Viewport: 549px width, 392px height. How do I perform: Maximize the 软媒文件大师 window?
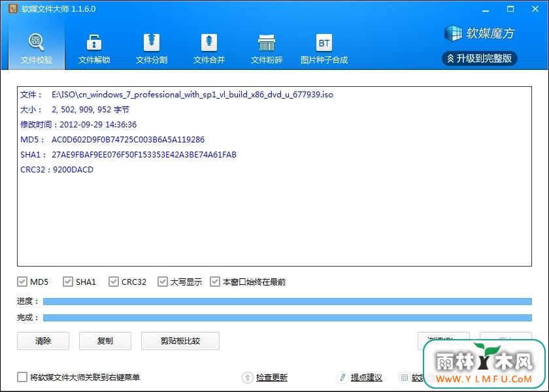[x=510, y=9]
